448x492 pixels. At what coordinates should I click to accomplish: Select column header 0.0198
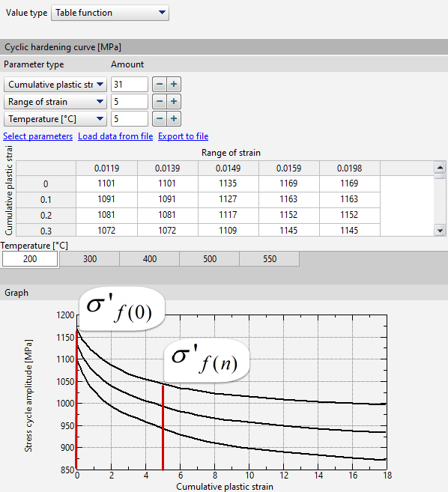point(349,168)
